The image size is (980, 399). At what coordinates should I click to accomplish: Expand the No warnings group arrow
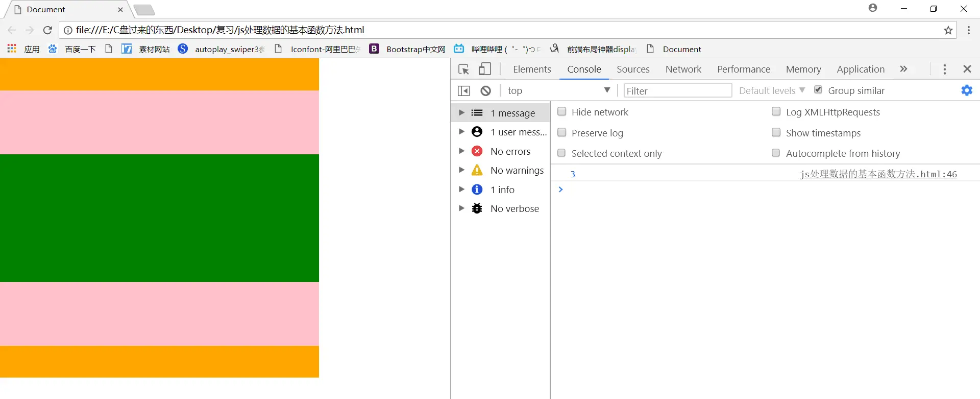coord(461,170)
